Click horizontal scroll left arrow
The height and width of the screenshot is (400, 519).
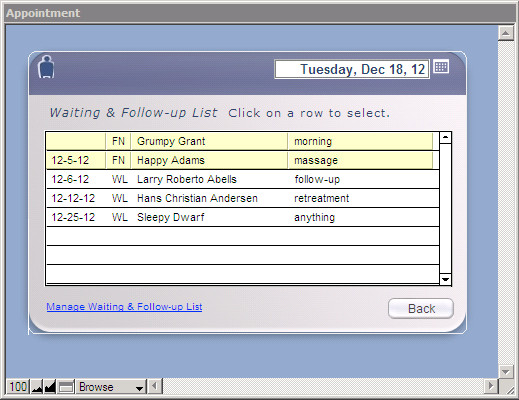(x=154, y=386)
